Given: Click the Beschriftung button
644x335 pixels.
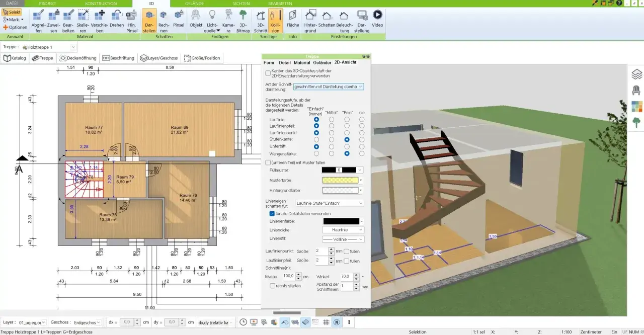Looking at the screenshot, I should pyautogui.click(x=118, y=58).
